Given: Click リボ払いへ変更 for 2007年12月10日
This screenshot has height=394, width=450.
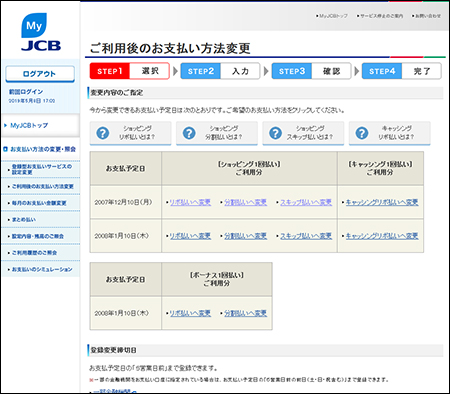Looking at the screenshot, I should tap(190, 202).
